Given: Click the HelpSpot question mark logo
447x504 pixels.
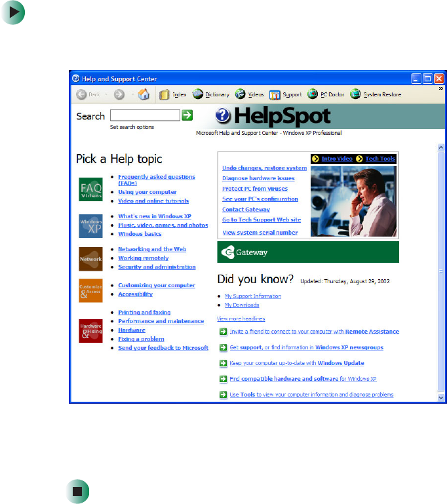Looking at the screenshot, I should [223, 116].
